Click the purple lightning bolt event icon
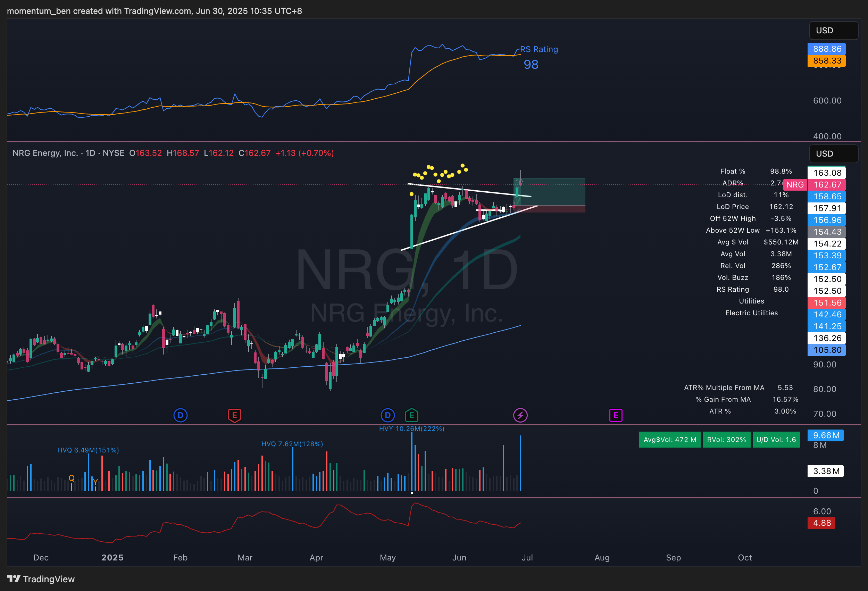Image resolution: width=868 pixels, height=591 pixels. coord(520,415)
